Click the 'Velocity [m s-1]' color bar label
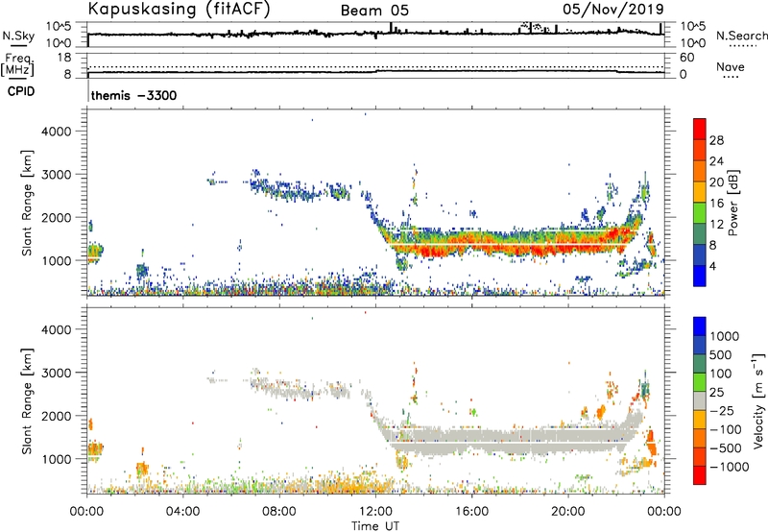 (758, 400)
